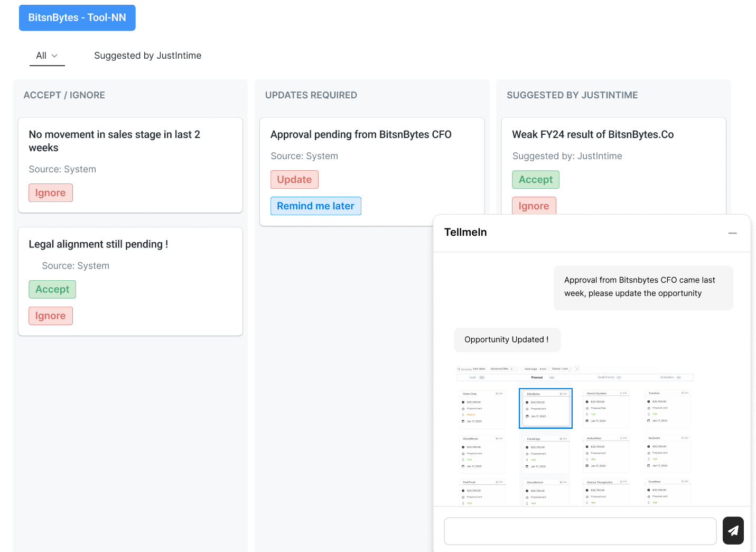Focus the TellmeIn message input field
756x552 pixels.
[x=580, y=531]
